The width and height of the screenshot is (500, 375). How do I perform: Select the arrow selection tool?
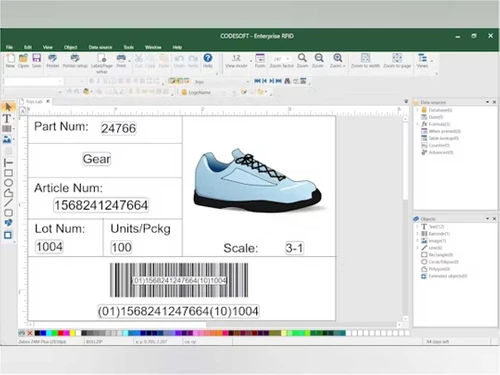coord(8,107)
